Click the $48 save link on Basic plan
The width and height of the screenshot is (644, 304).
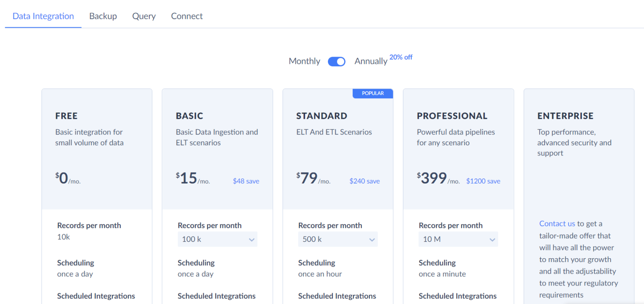(246, 181)
